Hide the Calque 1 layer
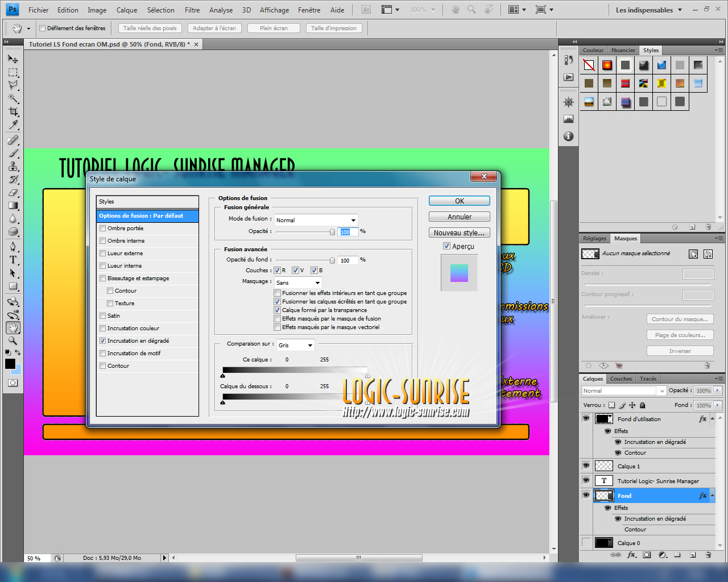This screenshot has width=728, height=582. coord(586,465)
